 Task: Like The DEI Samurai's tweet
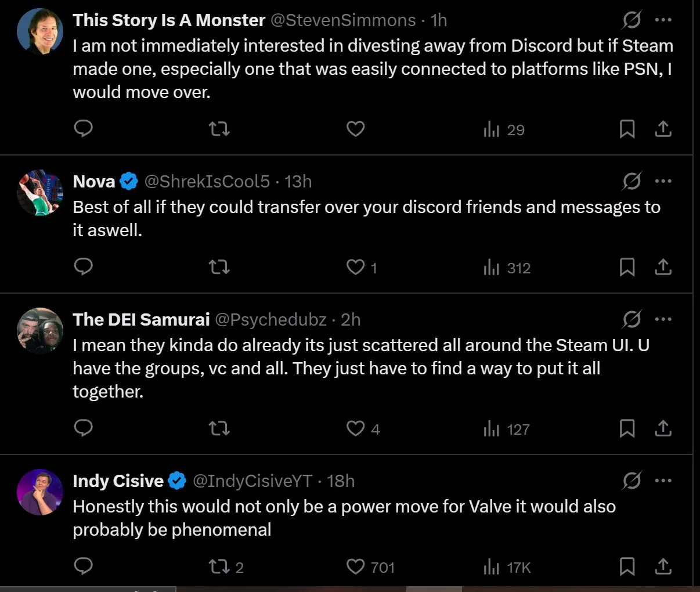(x=355, y=428)
